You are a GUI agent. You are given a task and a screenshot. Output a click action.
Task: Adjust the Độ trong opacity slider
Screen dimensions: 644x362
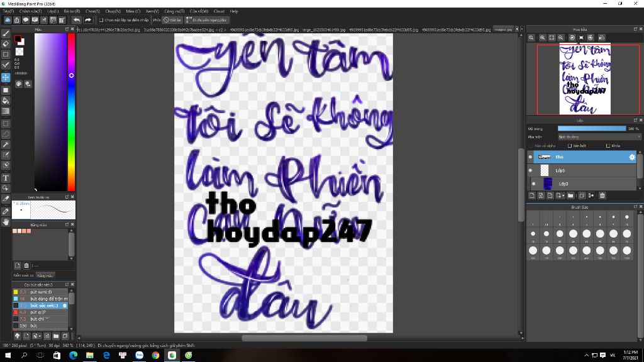(x=591, y=128)
